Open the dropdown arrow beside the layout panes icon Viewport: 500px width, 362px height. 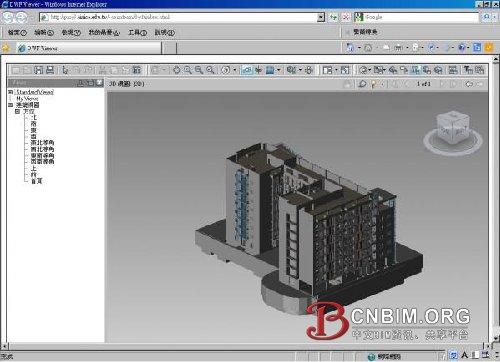pos(336,70)
